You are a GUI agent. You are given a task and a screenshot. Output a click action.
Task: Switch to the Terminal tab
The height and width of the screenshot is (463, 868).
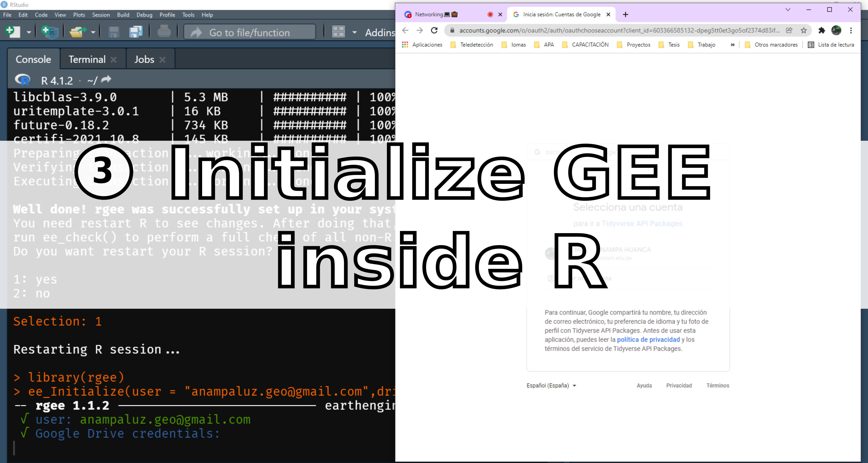point(87,59)
